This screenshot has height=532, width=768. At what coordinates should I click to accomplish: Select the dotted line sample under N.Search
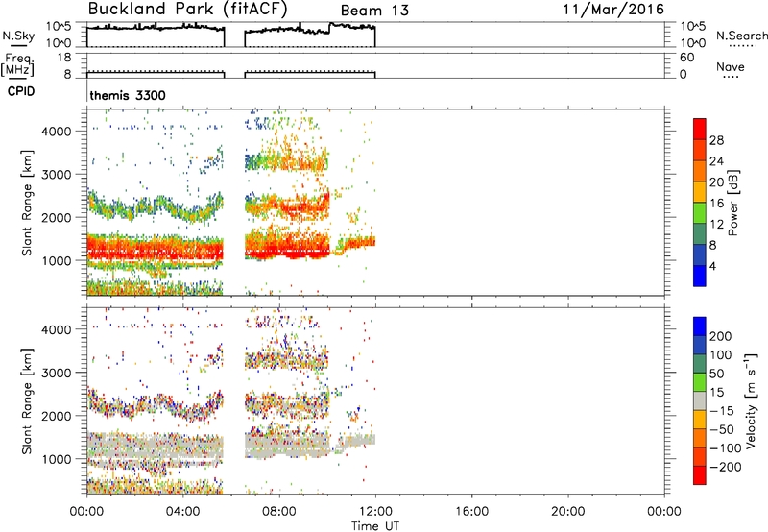click(743, 46)
